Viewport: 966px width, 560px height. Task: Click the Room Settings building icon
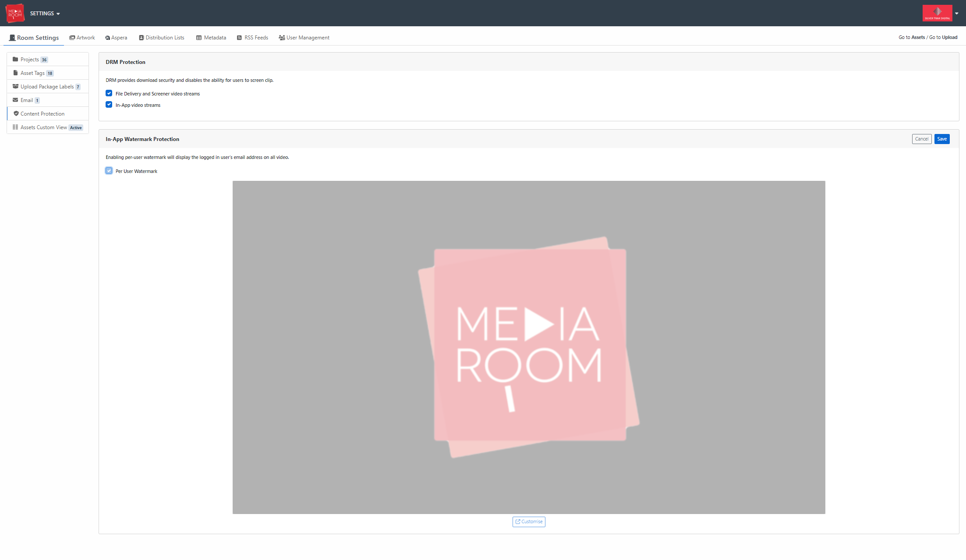tap(12, 38)
